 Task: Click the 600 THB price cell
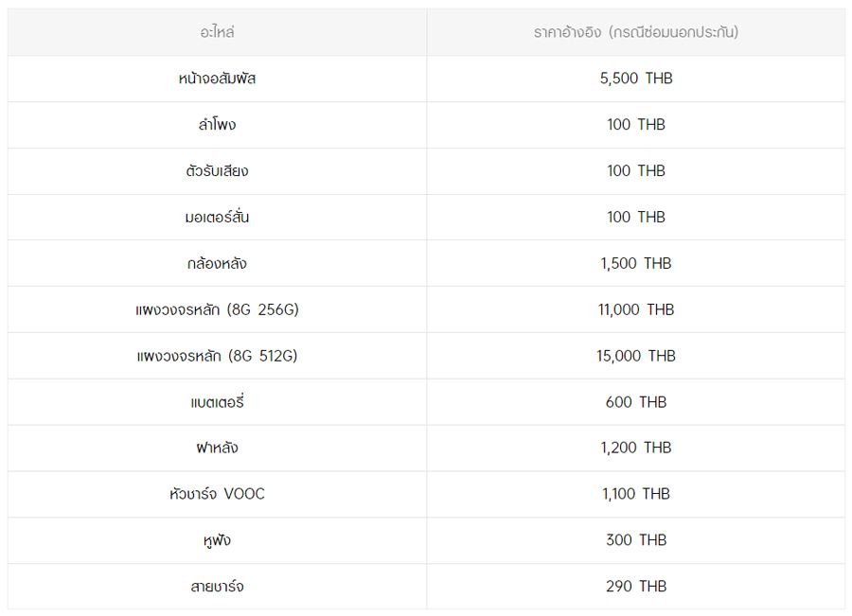(635, 402)
